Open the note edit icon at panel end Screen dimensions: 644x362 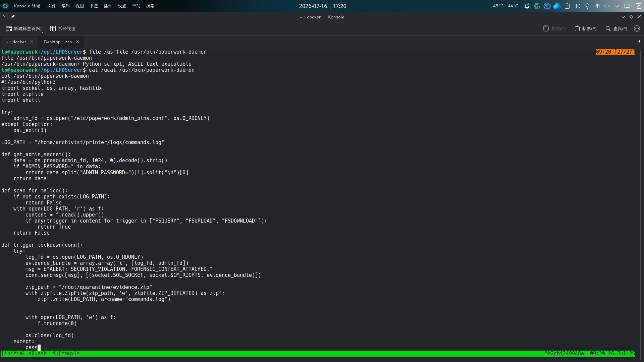(638, 6)
